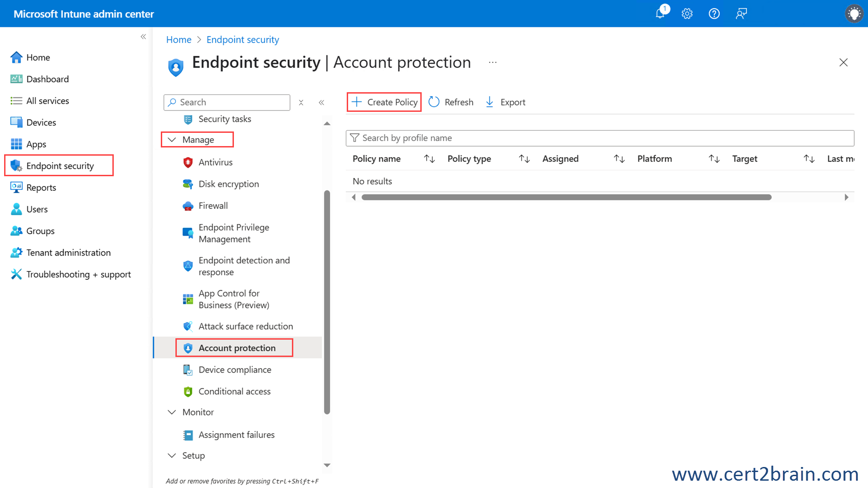Image resolution: width=868 pixels, height=488 pixels.
Task: Click the Assignment failures icon
Action: click(188, 435)
